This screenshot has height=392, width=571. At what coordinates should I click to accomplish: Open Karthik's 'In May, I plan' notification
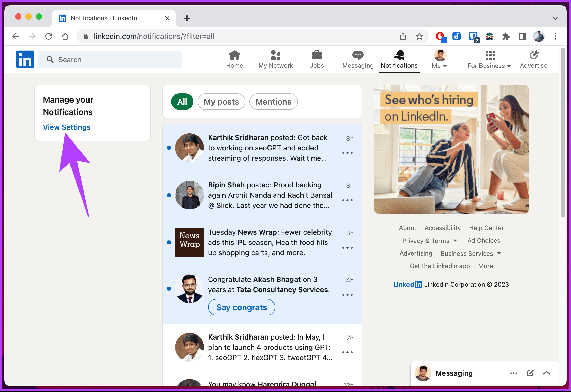(270, 347)
